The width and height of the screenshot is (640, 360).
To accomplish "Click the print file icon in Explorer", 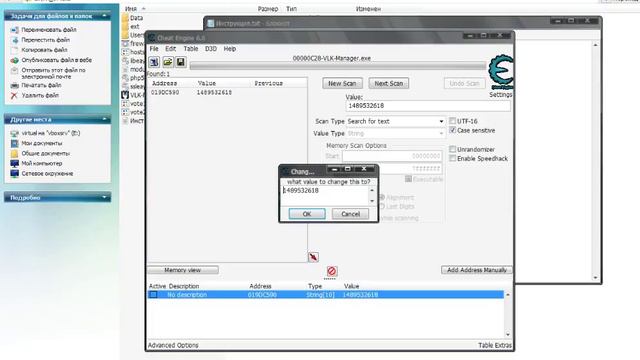I will pyautogui.click(x=14, y=85).
